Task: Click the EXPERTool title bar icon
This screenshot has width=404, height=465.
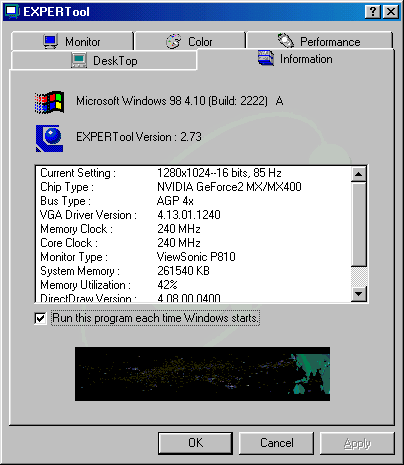Action: click(12, 12)
